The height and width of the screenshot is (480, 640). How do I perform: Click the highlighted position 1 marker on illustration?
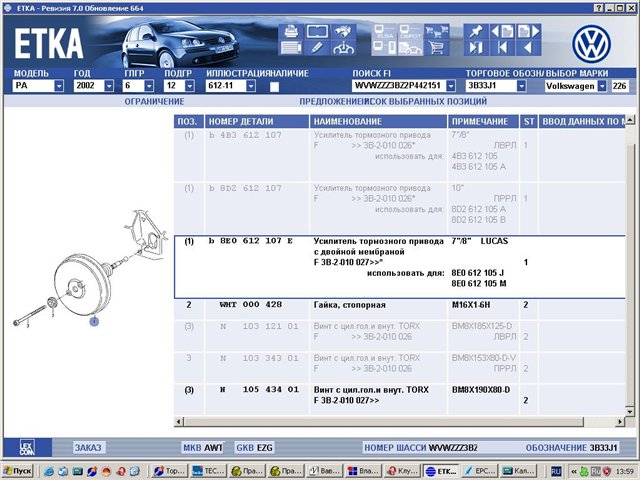94,322
